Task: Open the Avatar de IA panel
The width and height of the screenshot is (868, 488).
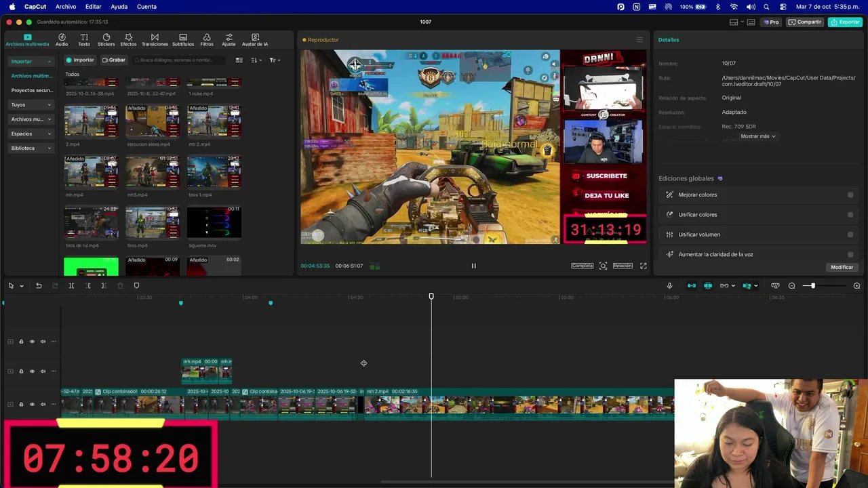Action: (x=255, y=40)
